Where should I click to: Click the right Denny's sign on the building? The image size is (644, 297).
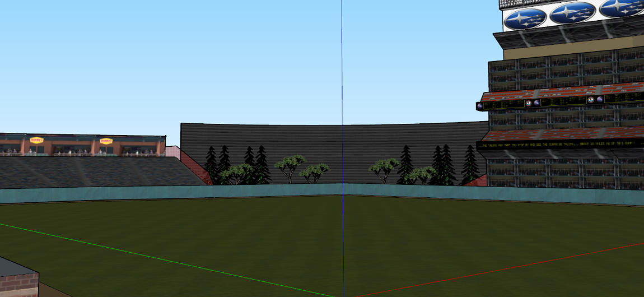click(106, 141)
